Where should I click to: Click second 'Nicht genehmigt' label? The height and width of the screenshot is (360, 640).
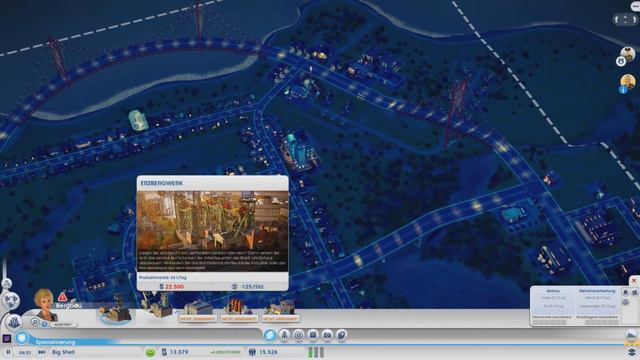239,318
